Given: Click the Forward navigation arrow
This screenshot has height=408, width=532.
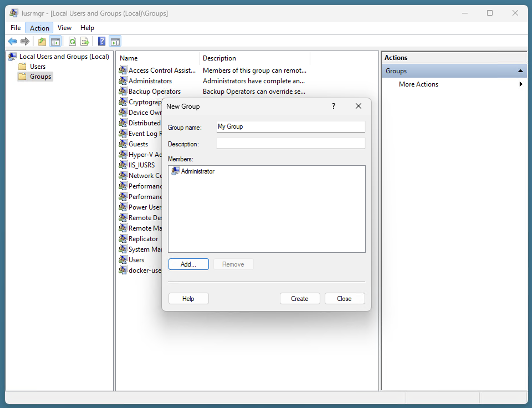Looking at the screenshot, I should point(25,41).
